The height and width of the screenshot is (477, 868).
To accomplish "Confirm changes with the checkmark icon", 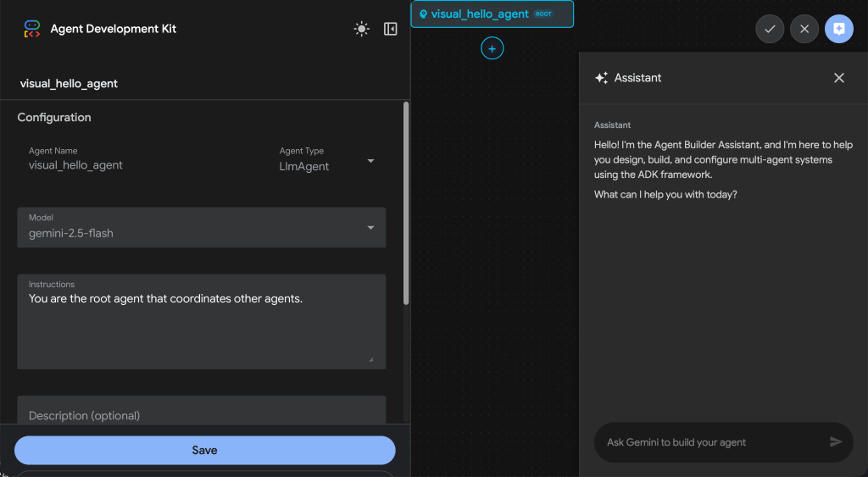I will [x=770, y=29].
